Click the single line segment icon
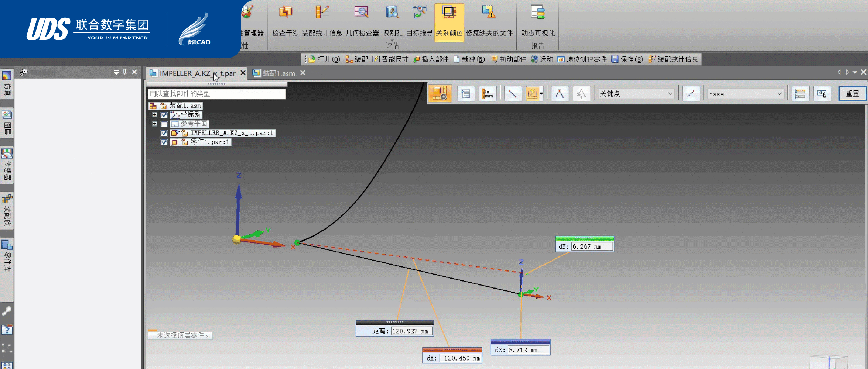This screenshot has height=369, width=868. [691, 94]
